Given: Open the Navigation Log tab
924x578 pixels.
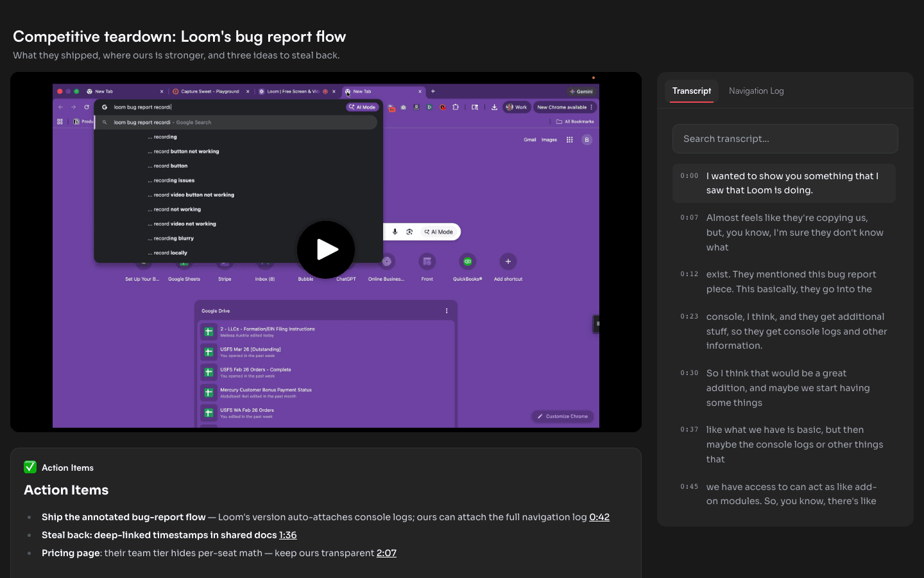Looking at the screenshot, I should point(756,91).
